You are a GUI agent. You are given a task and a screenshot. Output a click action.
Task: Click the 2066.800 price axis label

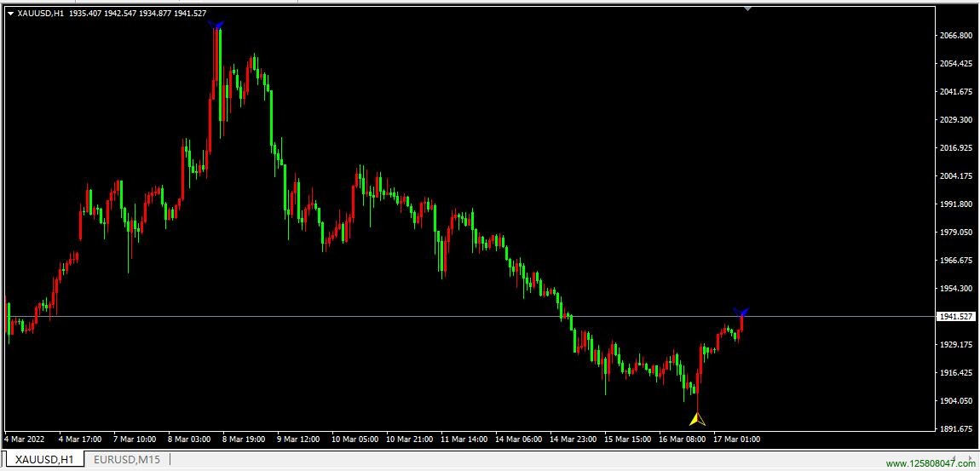pos(956,36)
